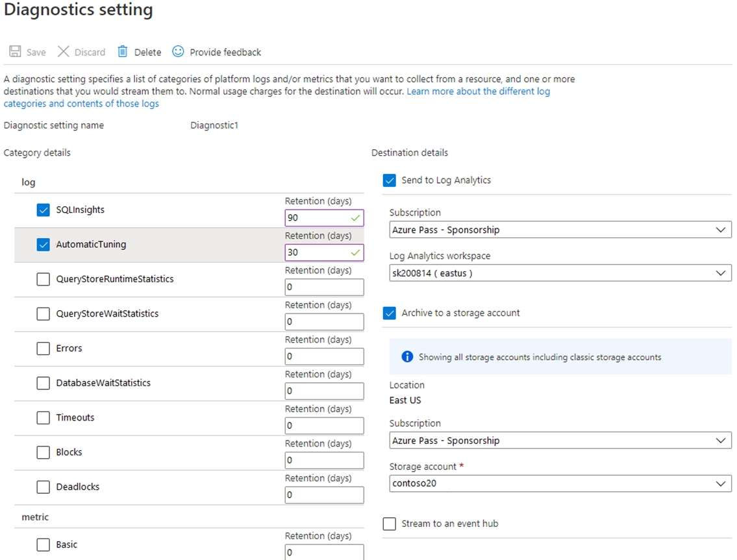Click the SQLInsights retention days field
Screen dimensions: 737x560
click(318, 218)
